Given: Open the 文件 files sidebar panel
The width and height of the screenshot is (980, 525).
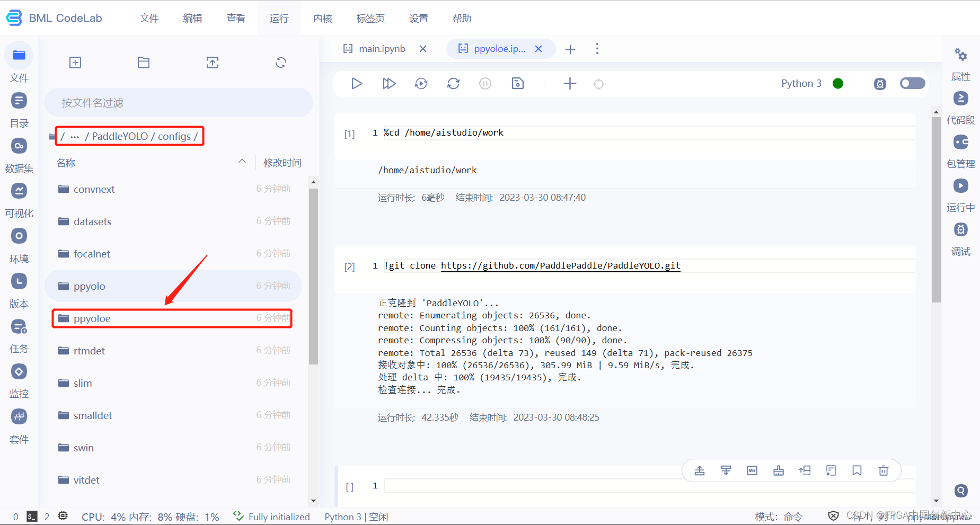Looking at the screenshot, I should [x=19, y=63].
